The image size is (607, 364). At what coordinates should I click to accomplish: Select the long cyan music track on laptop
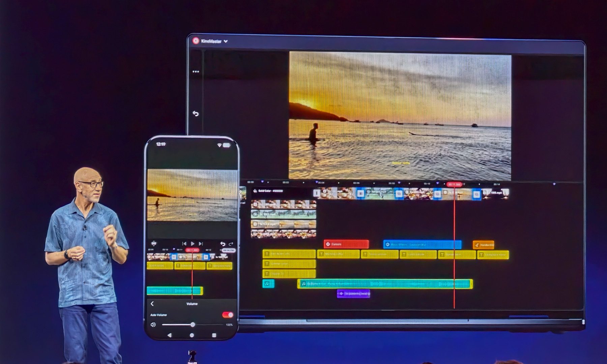click(385, 284)
